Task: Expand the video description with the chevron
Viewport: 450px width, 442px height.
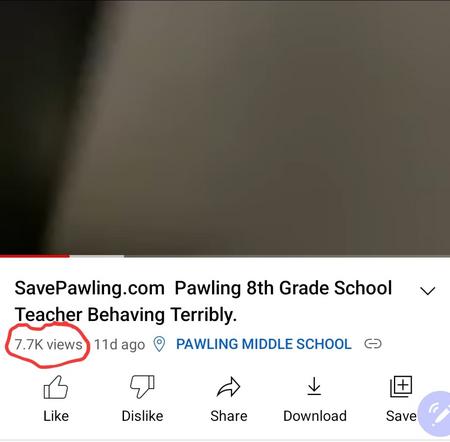Action: [x=427, y=291]
